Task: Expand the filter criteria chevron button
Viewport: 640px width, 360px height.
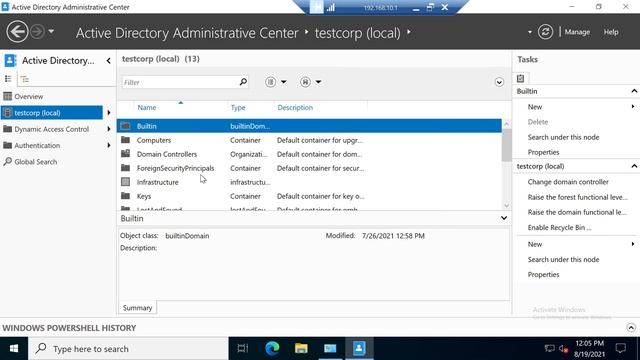Action: tap(499, 82)
